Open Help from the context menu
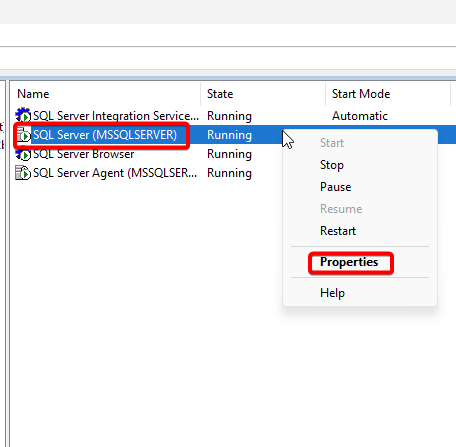 pyautogui.click(x=332, y=293)
